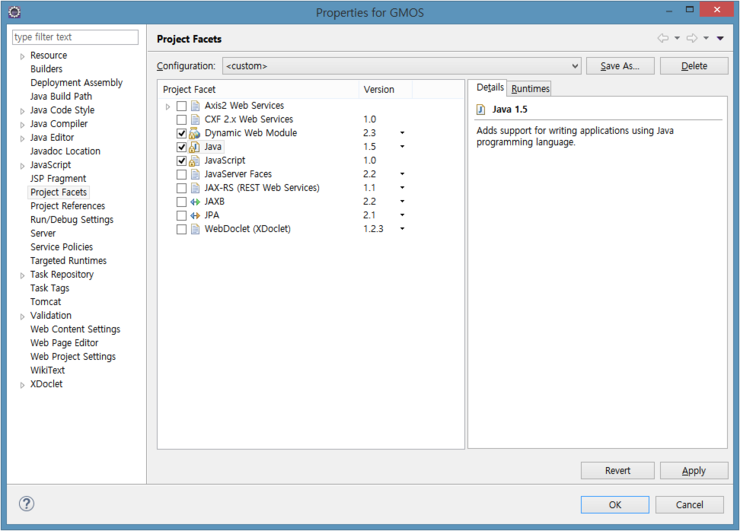Tick the JPA facet checkbox
The width and height of the screenshot is (740, 531).
tap(181, 215)
